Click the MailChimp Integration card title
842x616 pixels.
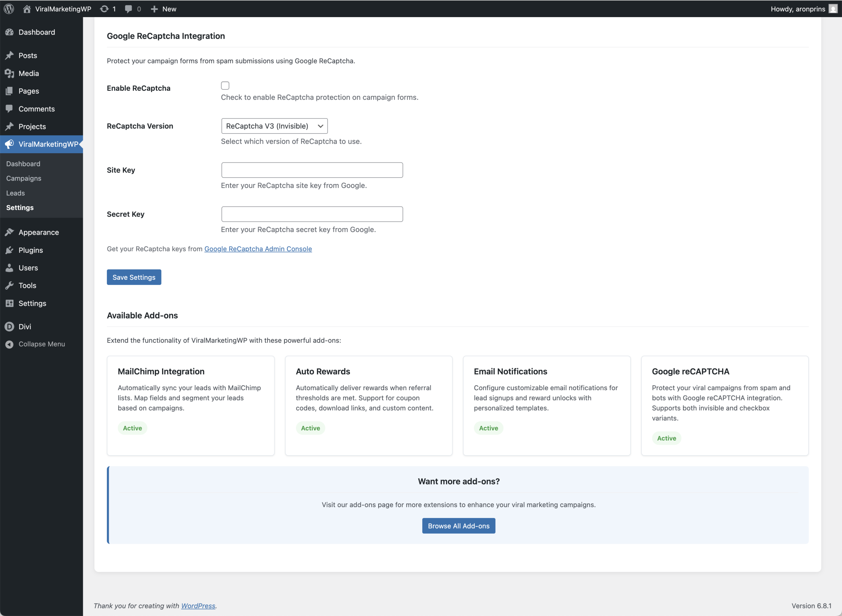coord(161,371)
